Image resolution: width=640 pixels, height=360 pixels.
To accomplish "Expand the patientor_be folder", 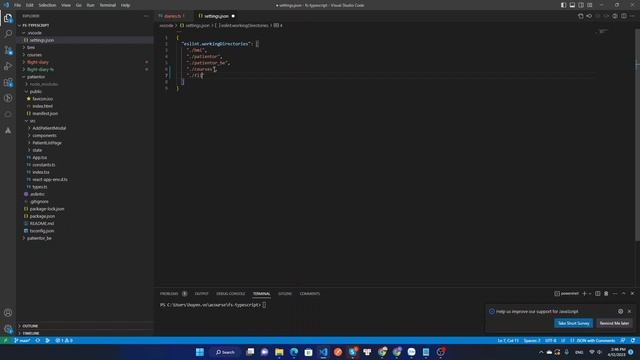I will [x=39, y=238].
